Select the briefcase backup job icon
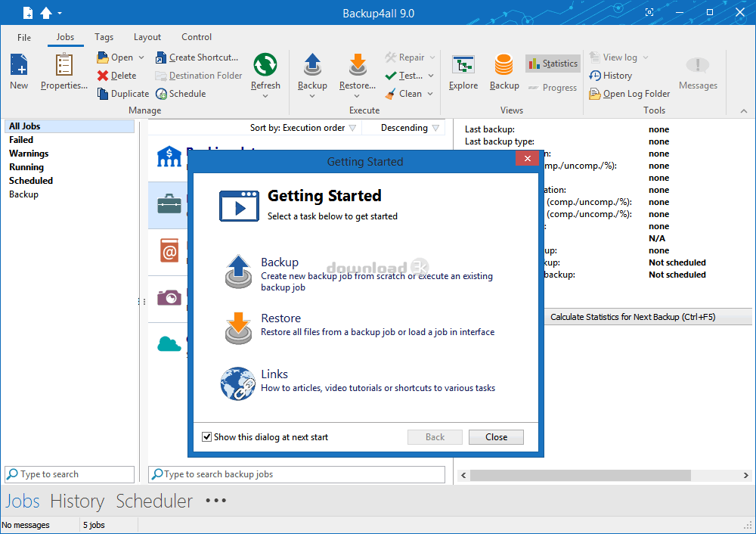This screenshot has width=756, height=534. click(x=169, y=203)
